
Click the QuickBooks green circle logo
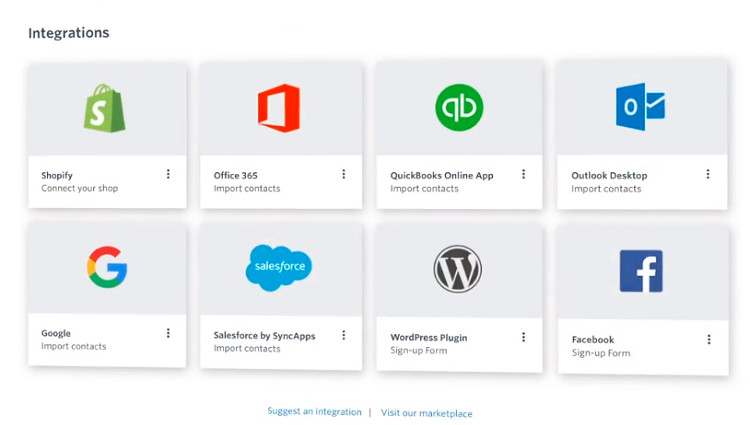coord(459,108)
